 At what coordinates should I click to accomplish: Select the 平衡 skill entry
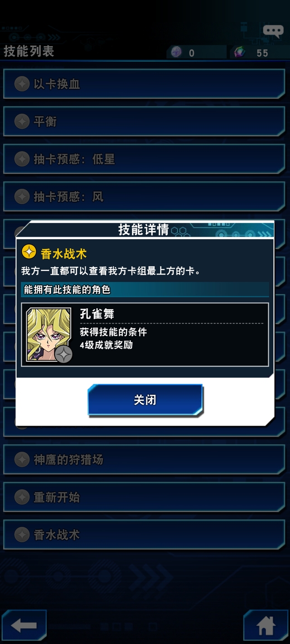coord(144,121)
